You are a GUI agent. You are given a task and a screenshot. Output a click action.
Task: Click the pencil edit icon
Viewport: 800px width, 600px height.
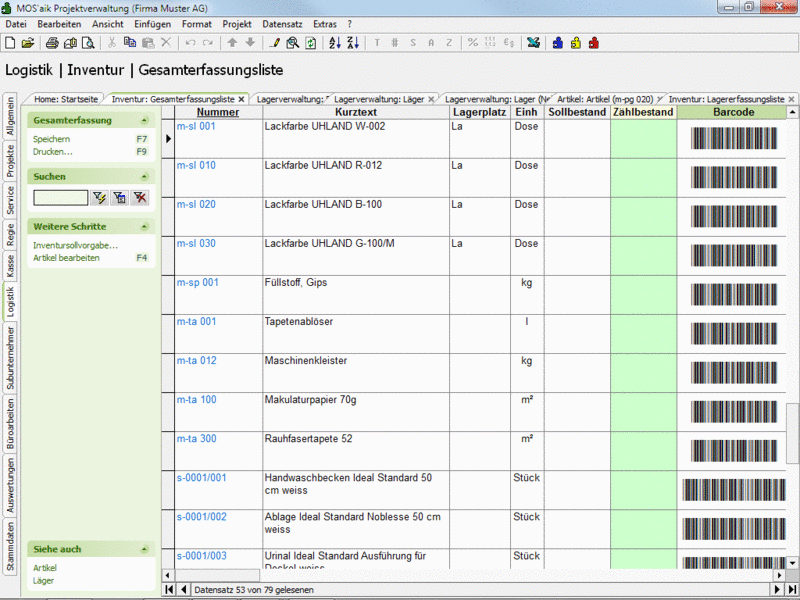(x=274, y=43)
